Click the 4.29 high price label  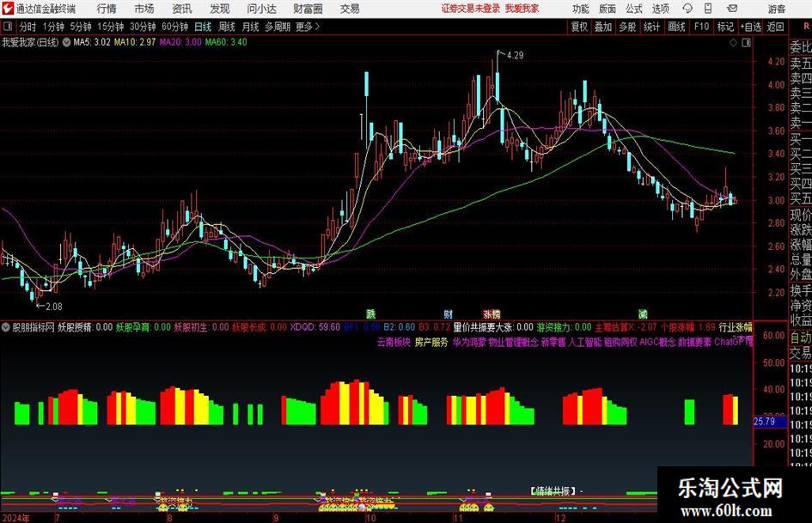[516, 56]
